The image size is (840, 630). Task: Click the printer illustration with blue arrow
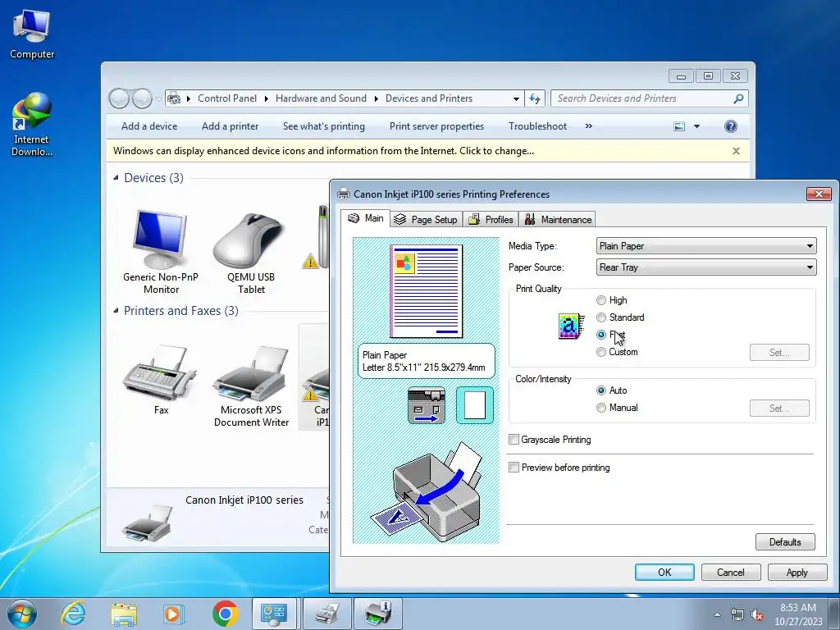point(427,492)
